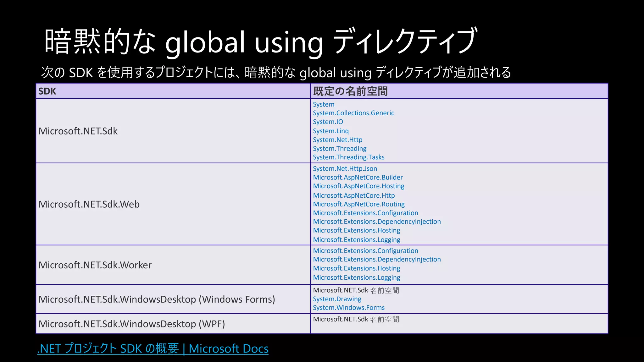Open Microsoft.Extensions.DependencyInjection in the Sdk.Worker row
The width and height of the screenshot is (644, 362).
pos(377,260)
